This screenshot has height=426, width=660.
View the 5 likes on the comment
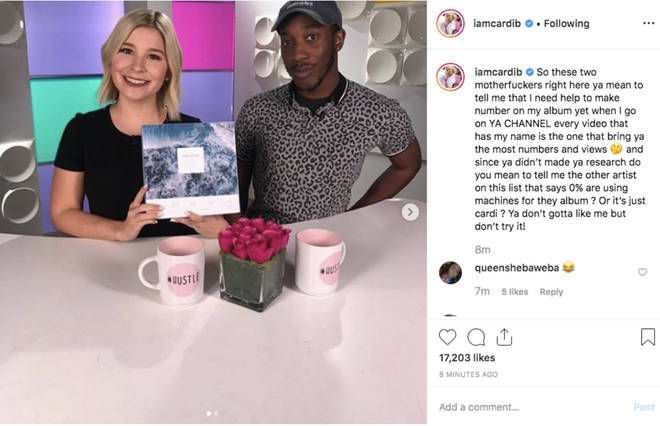(514, 292)
